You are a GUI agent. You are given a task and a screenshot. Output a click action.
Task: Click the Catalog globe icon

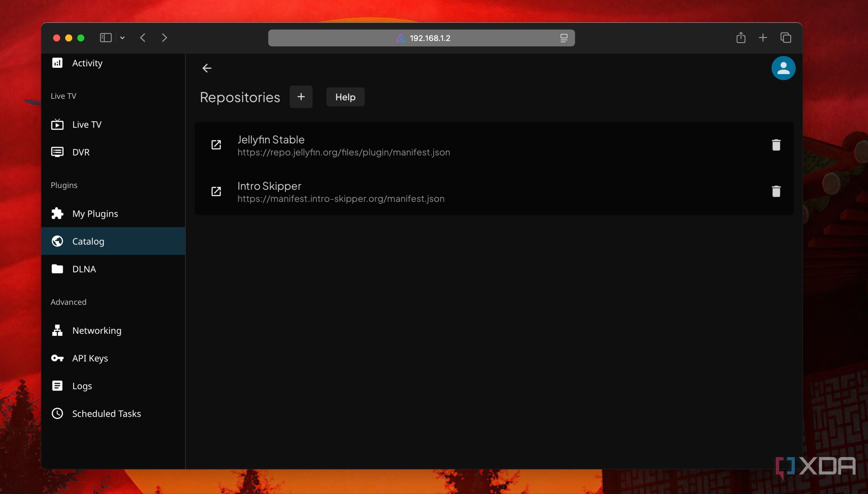point(57,241)
